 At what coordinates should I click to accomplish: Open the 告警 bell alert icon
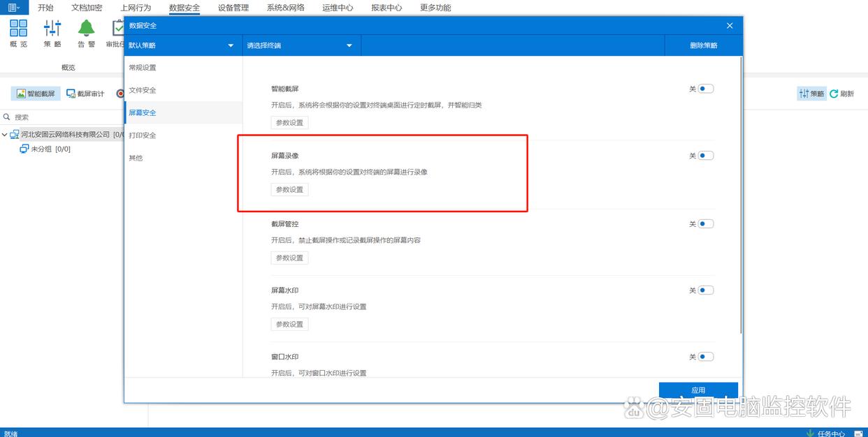[x=86, y=29]
